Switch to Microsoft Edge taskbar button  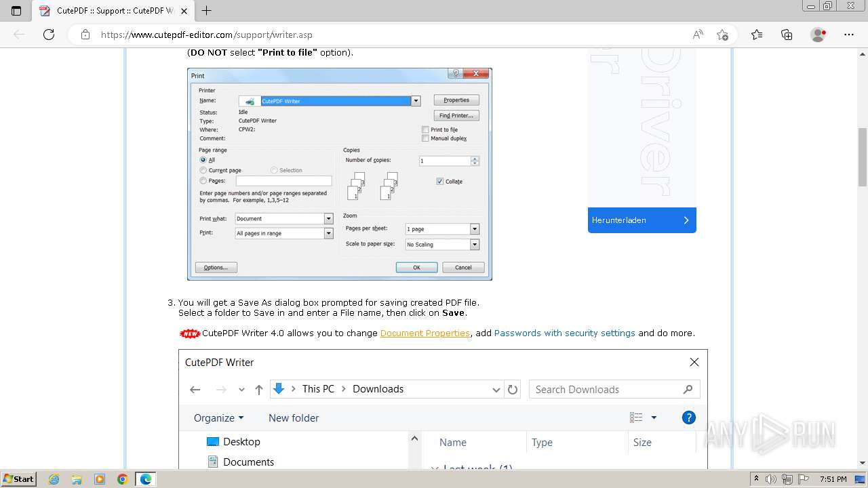tap(146, 479)
